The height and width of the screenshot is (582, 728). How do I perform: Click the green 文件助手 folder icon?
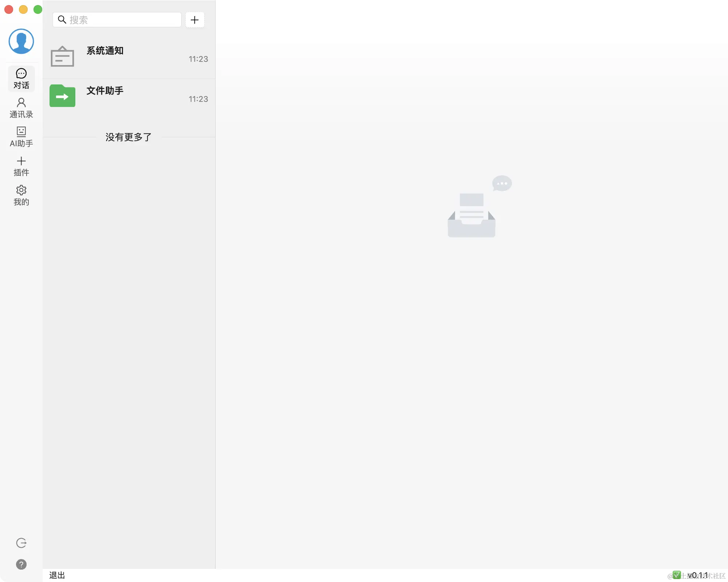point(62,96)
